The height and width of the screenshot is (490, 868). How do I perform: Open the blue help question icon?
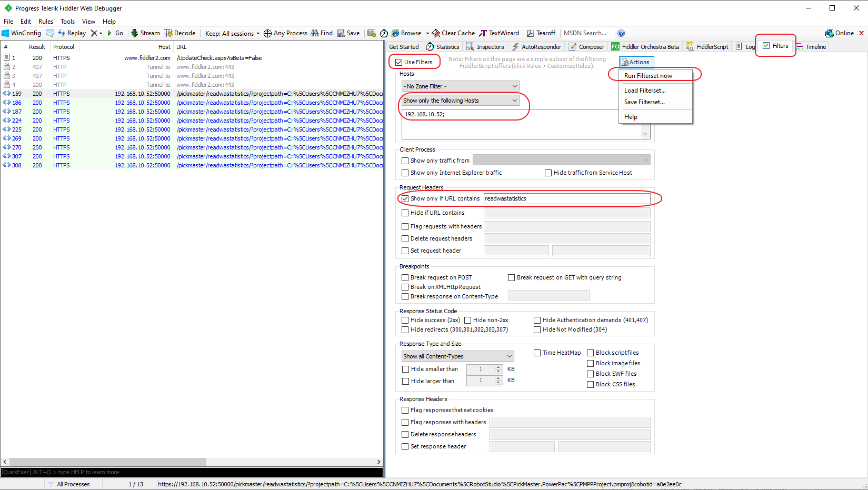coord(621,33)
